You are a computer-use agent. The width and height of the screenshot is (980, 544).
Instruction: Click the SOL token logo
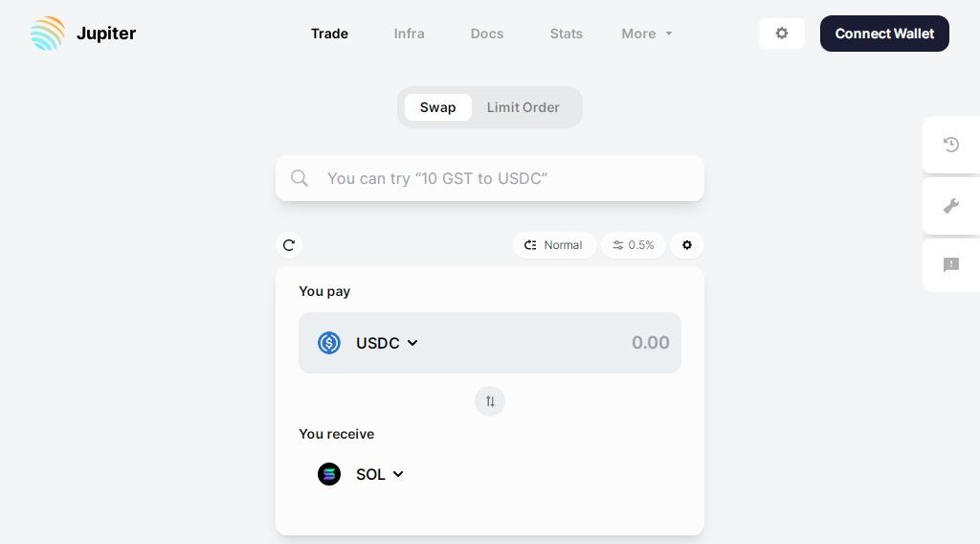point(329,474)
